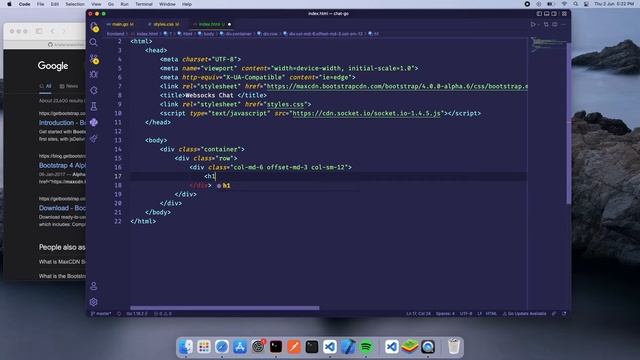Click the editor horizontal scrollbar
This screenshot has height=360, width=640.
pyautogui.click(x=224, y=308)
